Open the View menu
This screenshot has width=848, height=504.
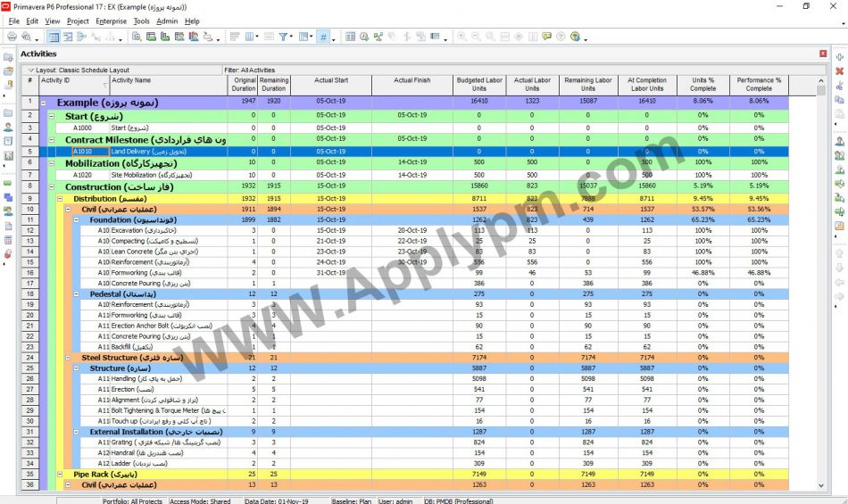point(53,21)
